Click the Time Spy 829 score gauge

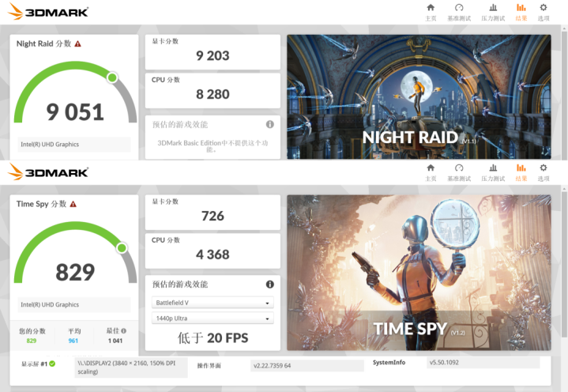75,254
